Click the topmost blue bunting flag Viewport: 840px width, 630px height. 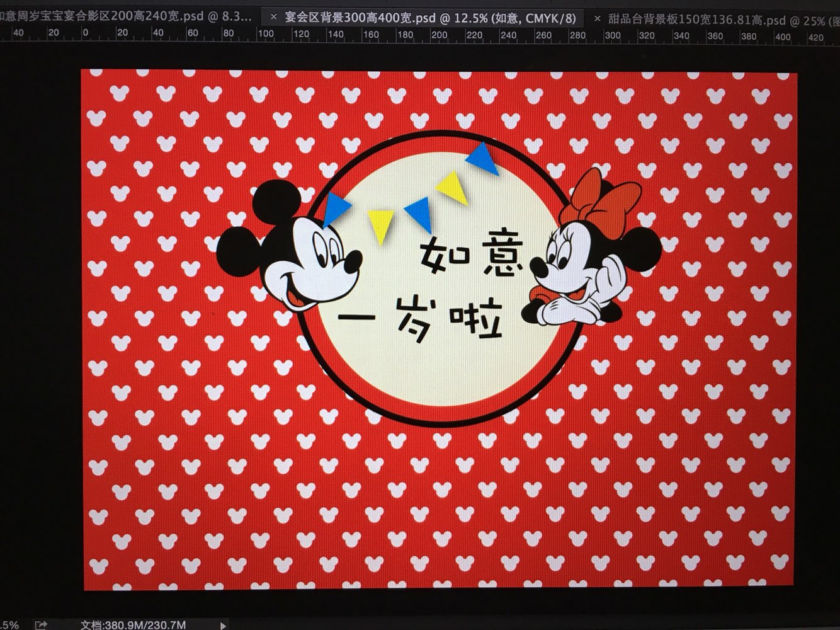tap(484, 157)
